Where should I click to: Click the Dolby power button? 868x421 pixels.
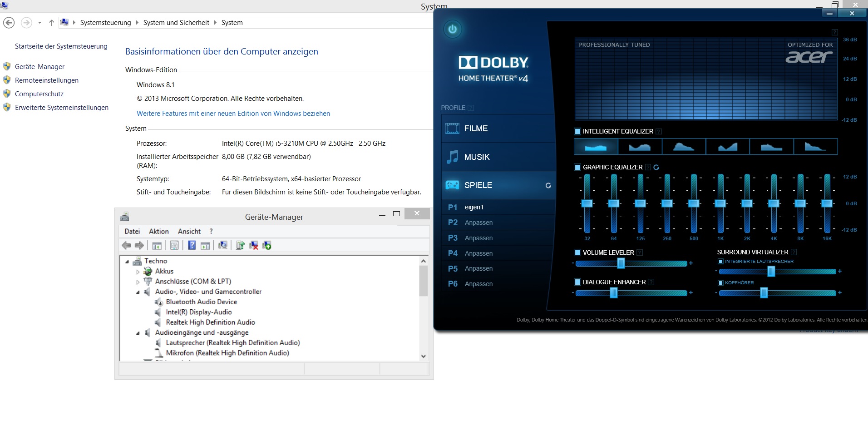452,30
